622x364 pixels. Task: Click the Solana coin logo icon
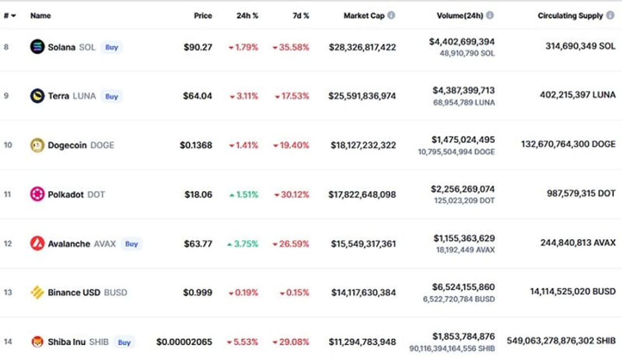tap(37, 47)
